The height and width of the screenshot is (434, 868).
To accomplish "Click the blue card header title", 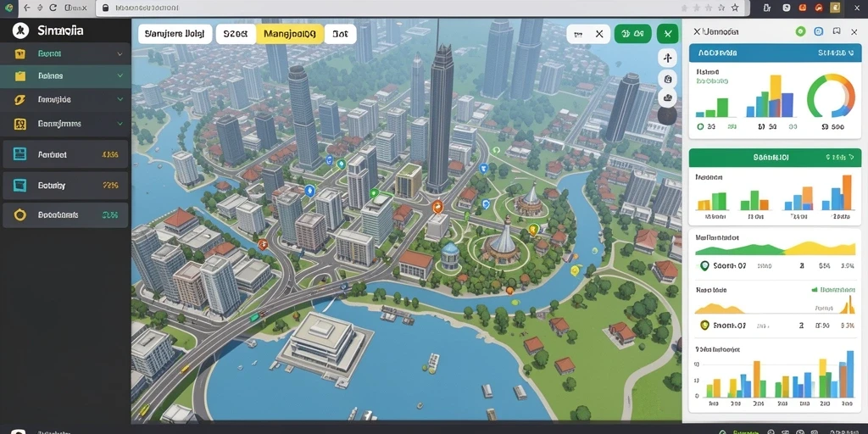I will click(x=717, y=53).
